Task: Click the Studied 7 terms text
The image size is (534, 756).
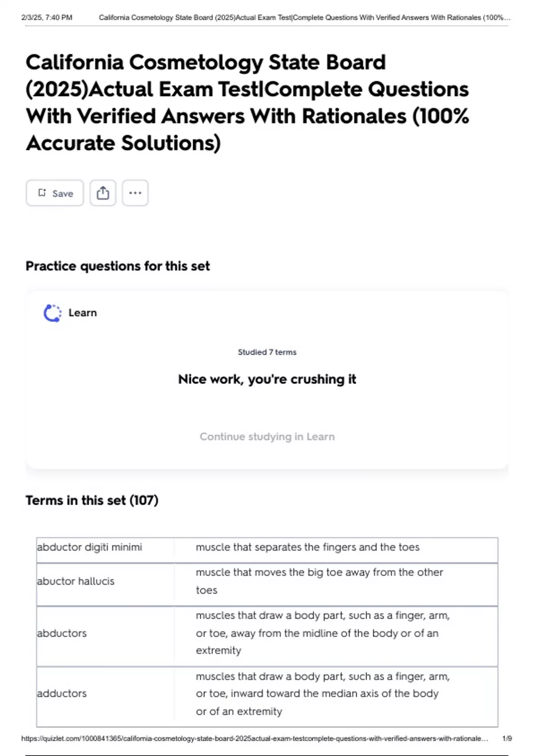Action: coord(267,352)
